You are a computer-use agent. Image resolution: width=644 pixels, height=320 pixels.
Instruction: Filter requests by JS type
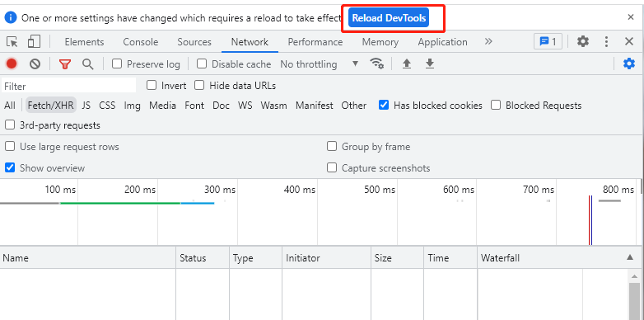coord(86,106)
